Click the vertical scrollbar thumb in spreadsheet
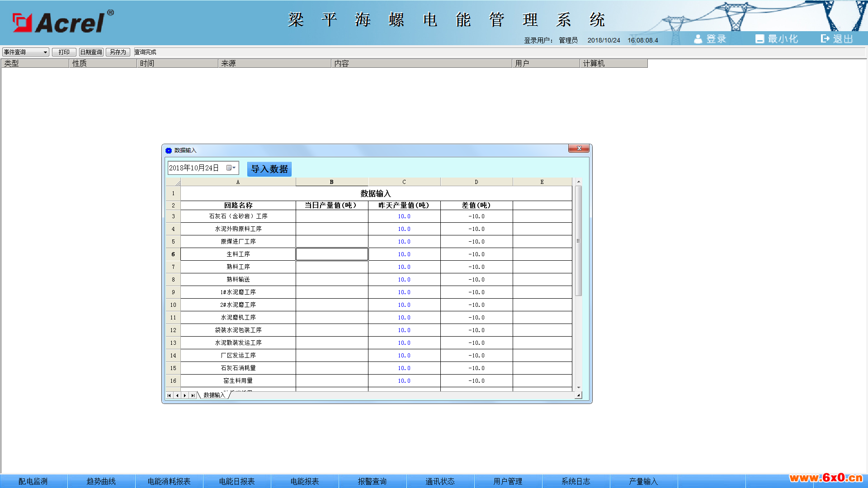 click(578, 241)
